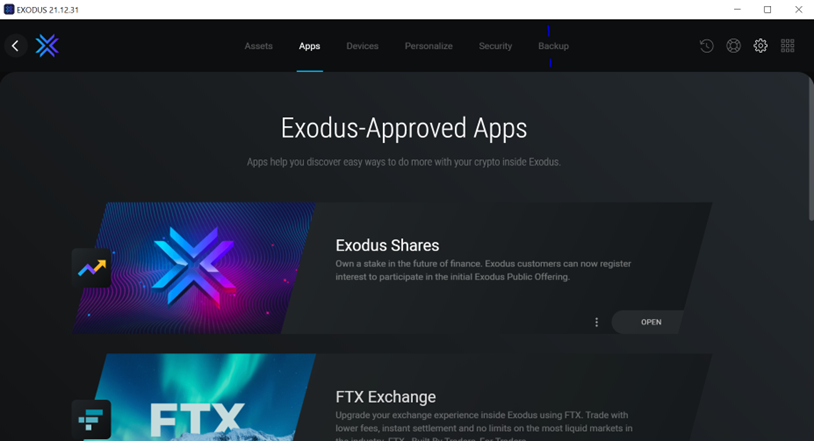This screenshot has height=441, width=814.
Task: Click the FTX Exchange title
Action: pos(386,397)
